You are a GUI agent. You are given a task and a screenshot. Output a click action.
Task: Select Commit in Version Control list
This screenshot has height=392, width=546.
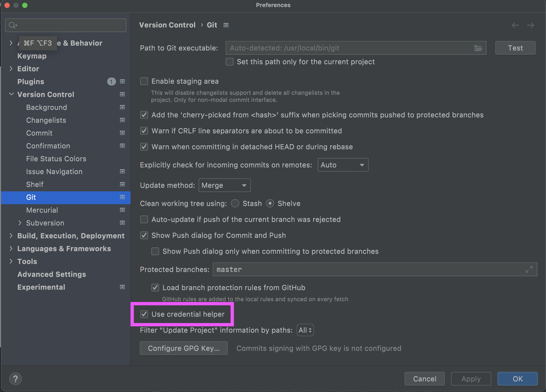pyautogui.click(x=39, y=133)
